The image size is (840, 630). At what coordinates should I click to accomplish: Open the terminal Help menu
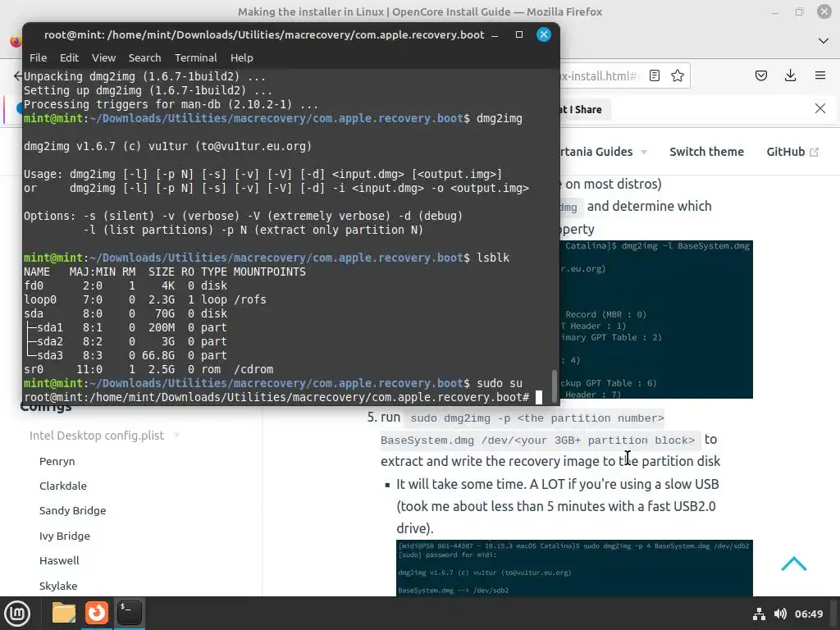click(242, 58)
